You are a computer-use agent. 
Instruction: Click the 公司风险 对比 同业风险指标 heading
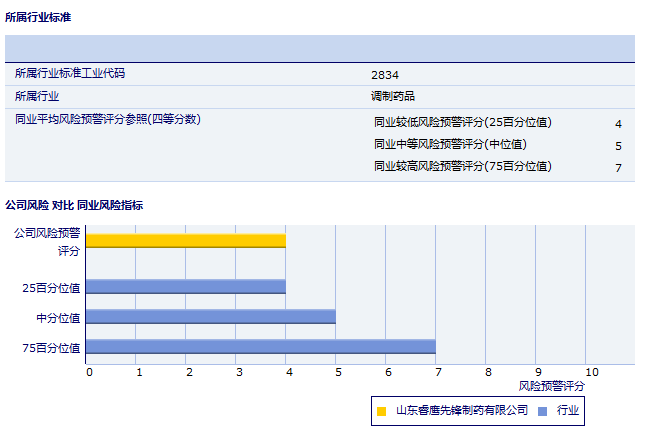coord(74,205)
